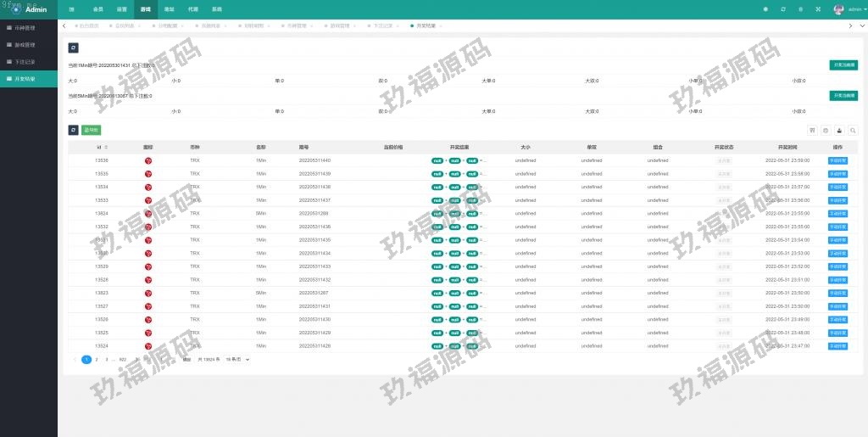Click the refresh icon above the 1Min period info
The width and height of the screenshot is (868, 437).
(73, 48)
